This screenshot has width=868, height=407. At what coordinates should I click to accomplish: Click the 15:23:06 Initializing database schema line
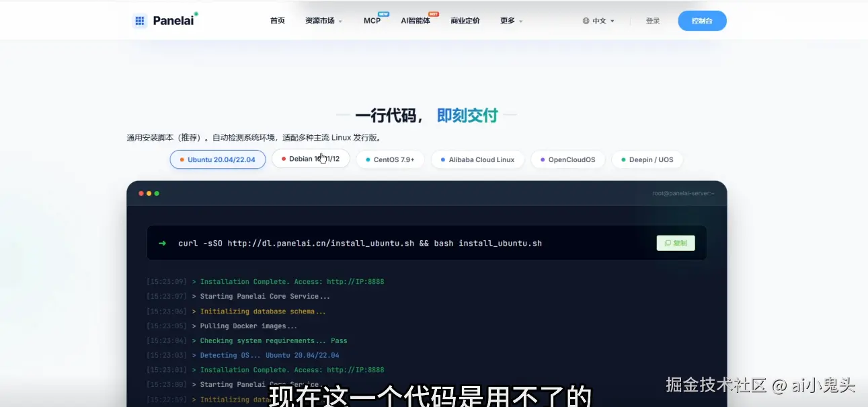coord(236,311)
